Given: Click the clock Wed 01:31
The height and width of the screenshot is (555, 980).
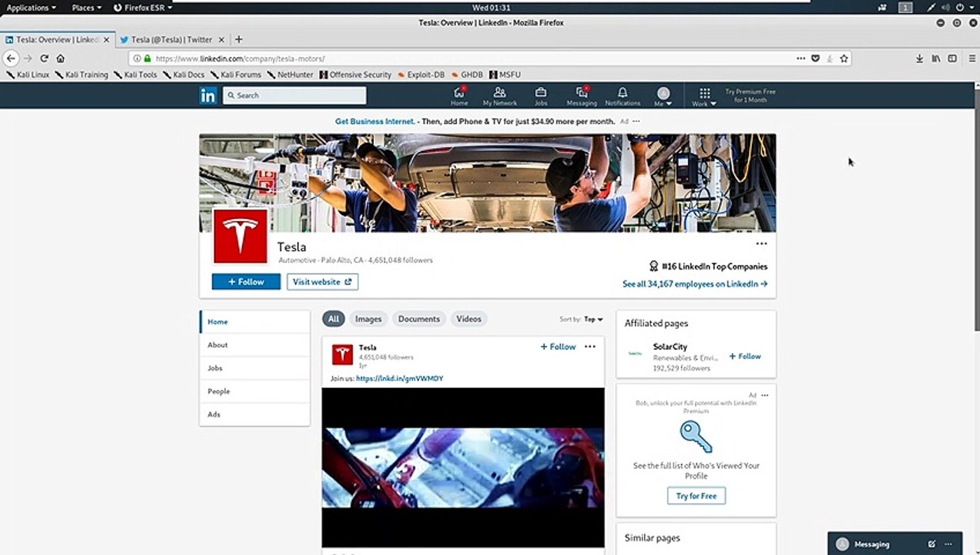Looking at the screenshot, I should click(x=491, y=8).
